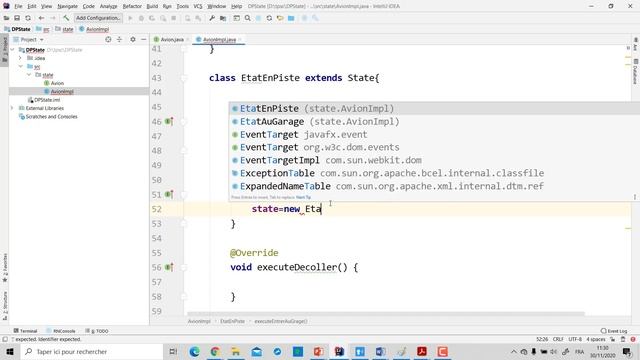Collapse the src folder
Image resolution: width=640 pixels, height=360 pixels.
(x=20, y=66)
